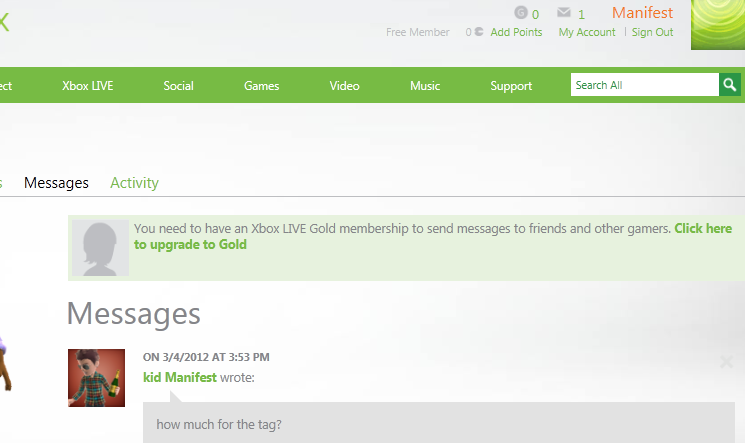745x443 pixels.
Task: Click the search magnifier button
Action: point(730,85)
